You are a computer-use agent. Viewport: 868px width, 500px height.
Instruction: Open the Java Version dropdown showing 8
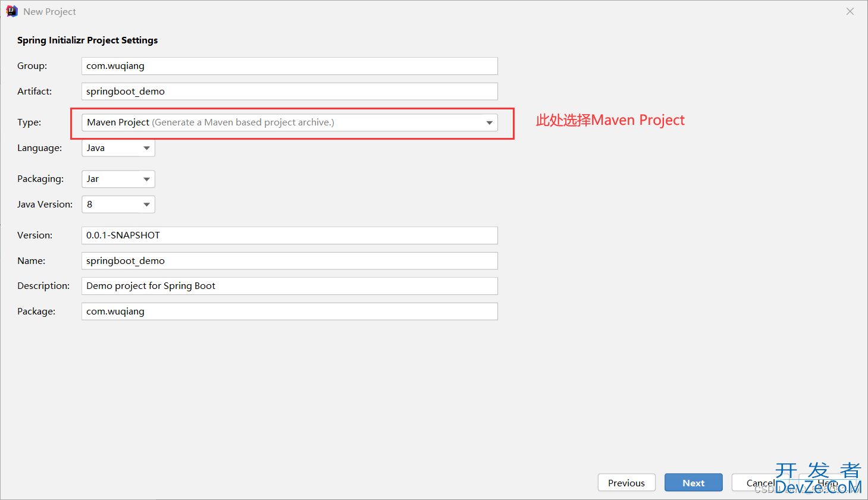coord(118,205)
